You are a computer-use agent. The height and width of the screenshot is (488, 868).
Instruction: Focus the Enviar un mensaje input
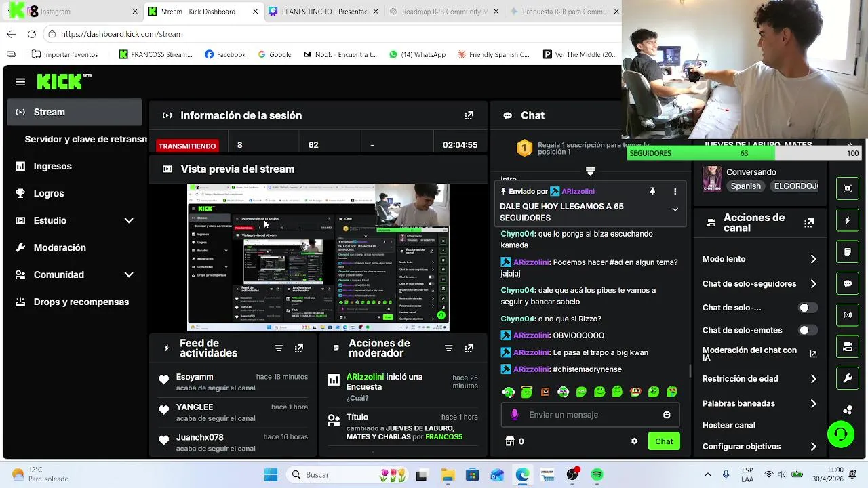590,415
